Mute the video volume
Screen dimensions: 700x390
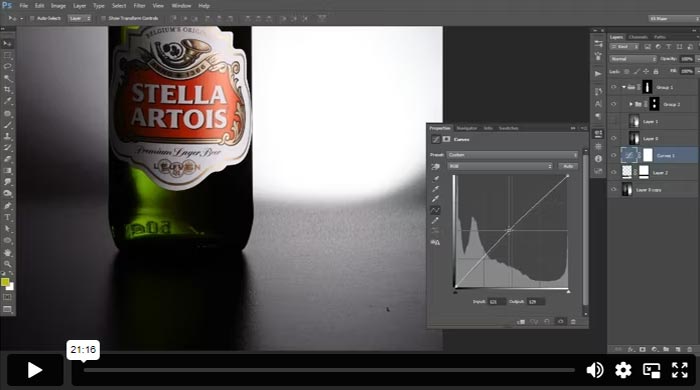595,370
